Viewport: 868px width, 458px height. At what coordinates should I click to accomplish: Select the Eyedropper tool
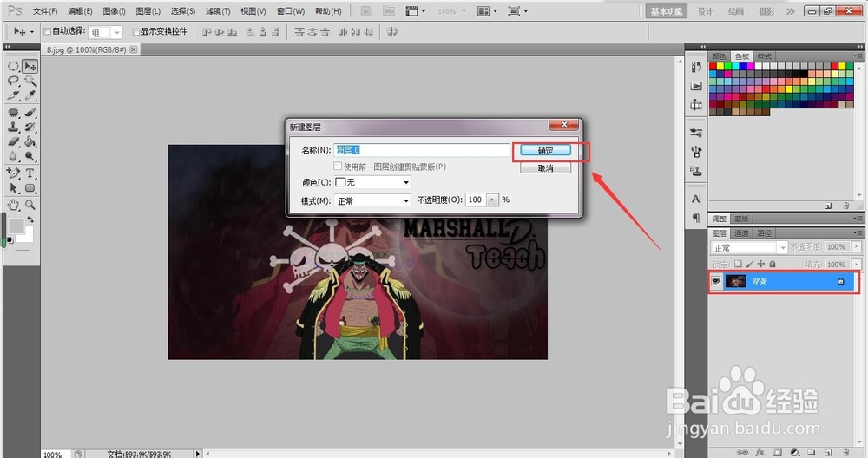click(30, 95)
